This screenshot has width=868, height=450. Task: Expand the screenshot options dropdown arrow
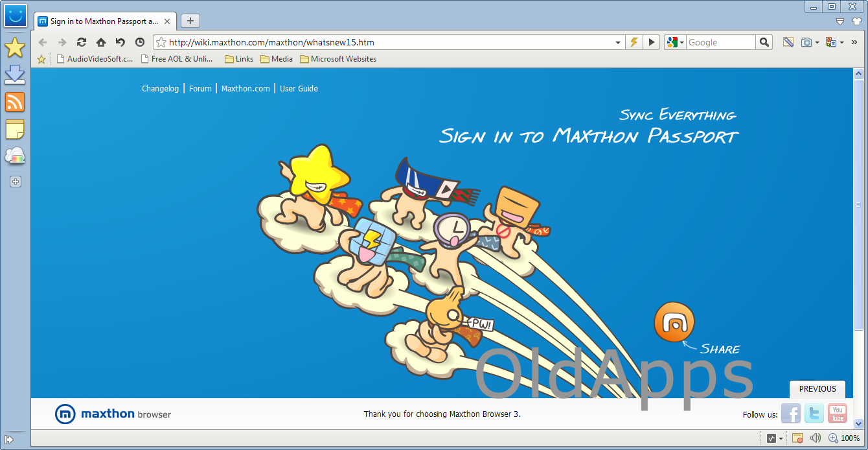click(817, 42)
